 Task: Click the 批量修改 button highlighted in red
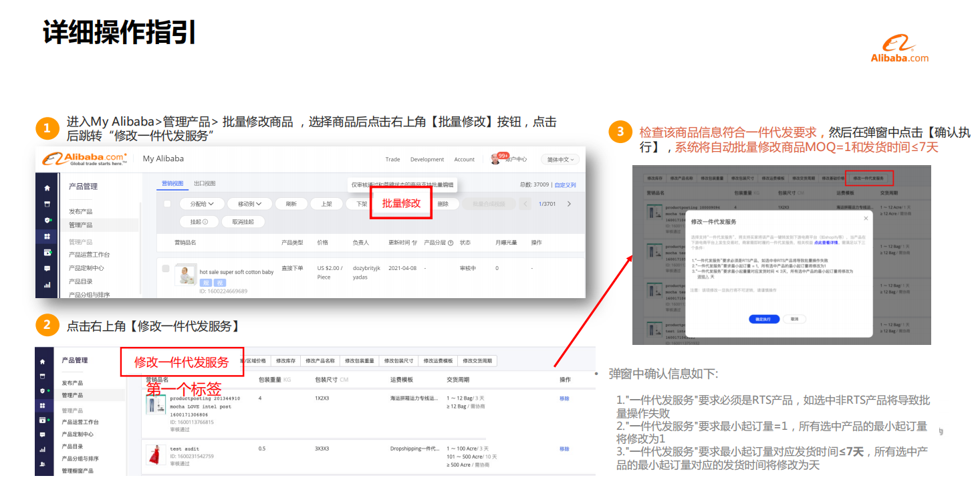(x=401, y=203)
